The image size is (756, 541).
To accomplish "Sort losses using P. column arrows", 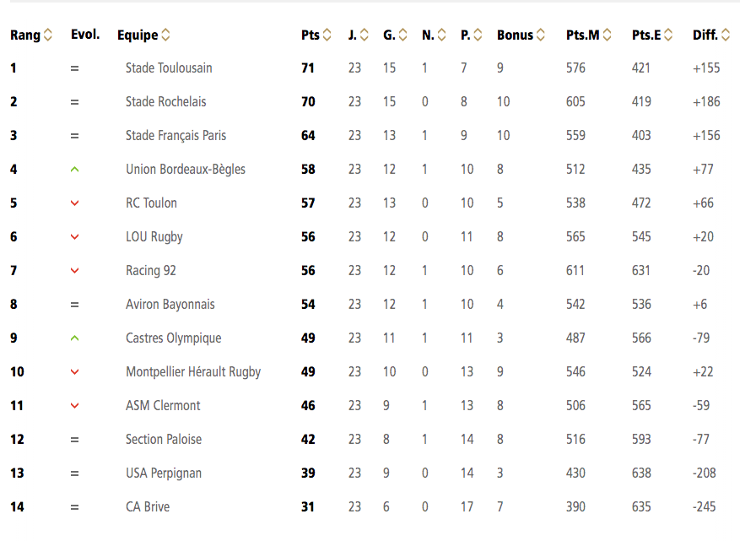I will point(478,35).
